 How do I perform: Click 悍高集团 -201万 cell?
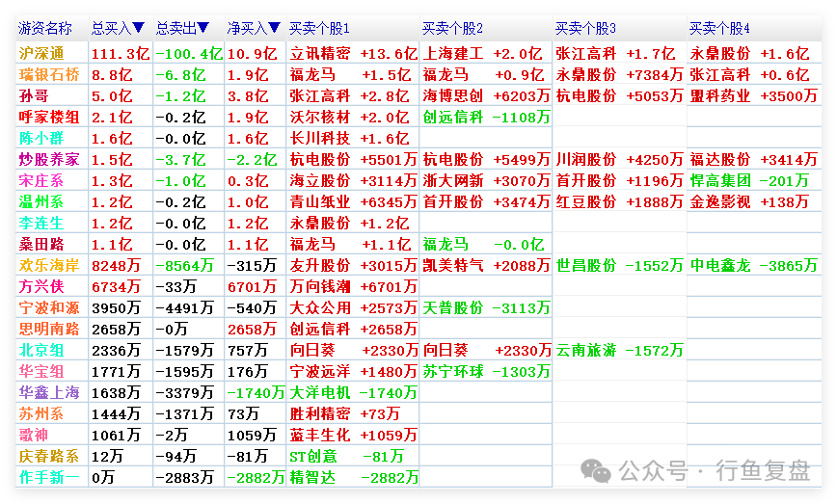749,181
